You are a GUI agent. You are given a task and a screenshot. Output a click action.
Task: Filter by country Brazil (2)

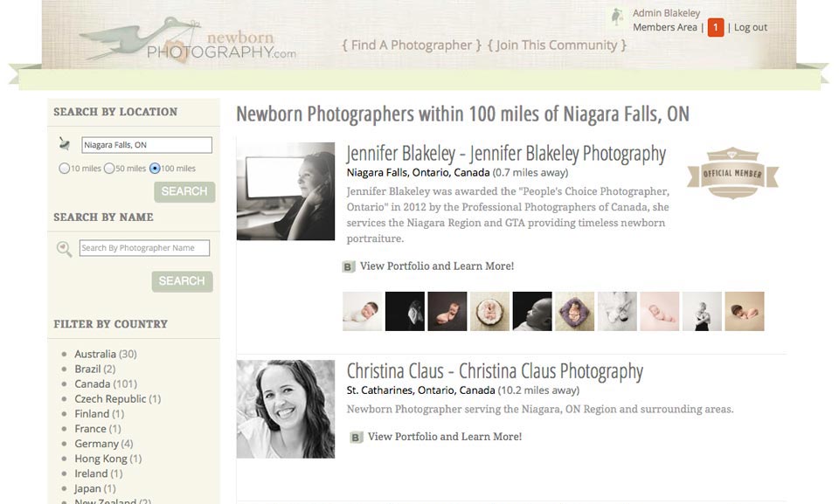tap(94, 369)
